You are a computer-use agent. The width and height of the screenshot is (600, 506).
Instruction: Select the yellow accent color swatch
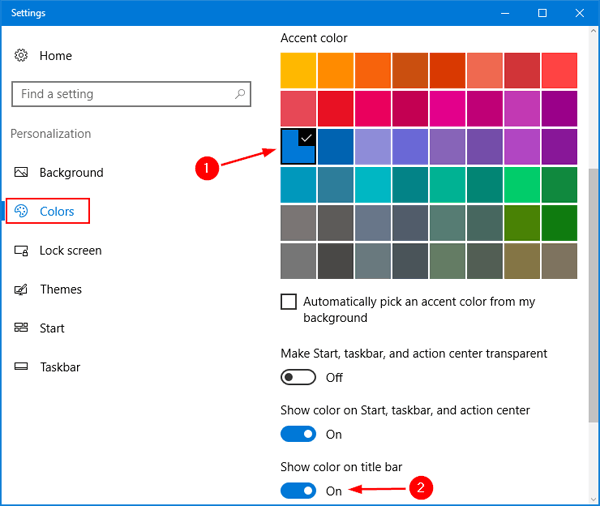(x=298, y=69)
